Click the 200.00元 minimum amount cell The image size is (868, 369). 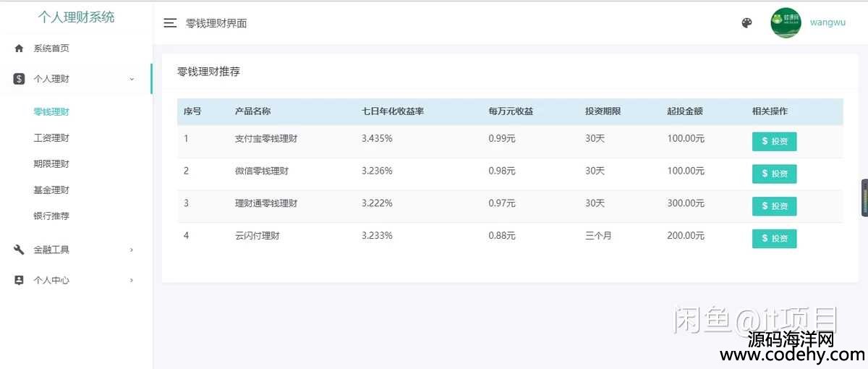point(686,235)
